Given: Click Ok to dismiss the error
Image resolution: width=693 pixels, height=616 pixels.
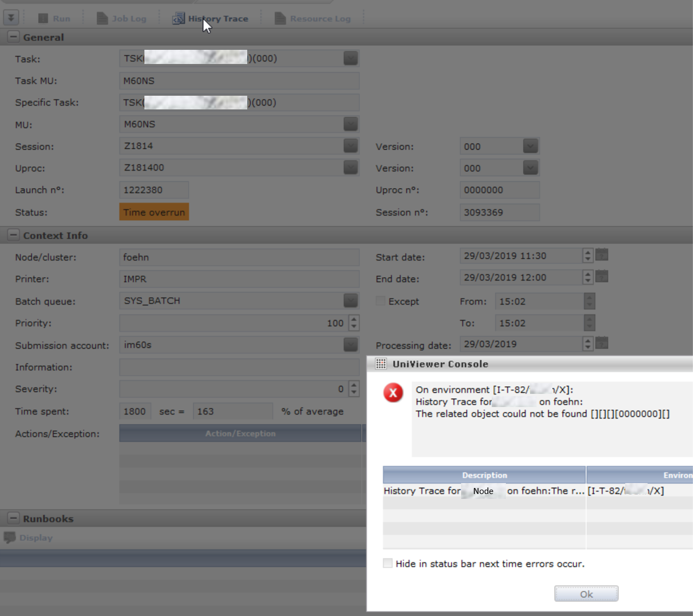Looking at the screenshot, I should pos(586,594).
